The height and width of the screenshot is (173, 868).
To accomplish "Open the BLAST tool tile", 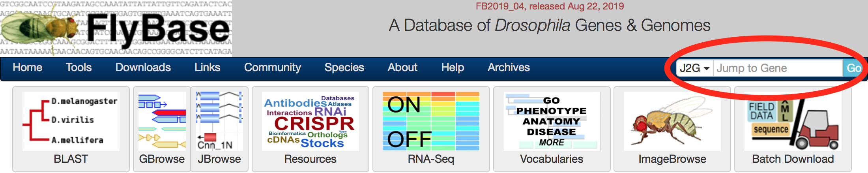I will (71, 129).
